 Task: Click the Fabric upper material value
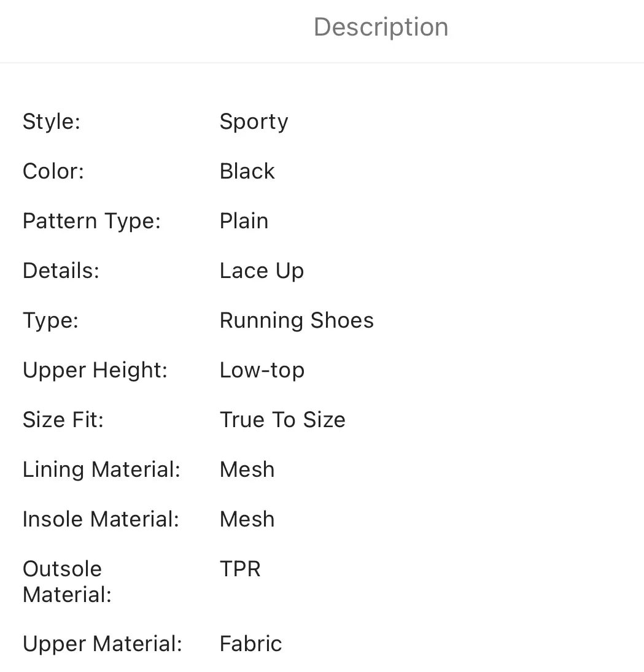tap(251, 644)
